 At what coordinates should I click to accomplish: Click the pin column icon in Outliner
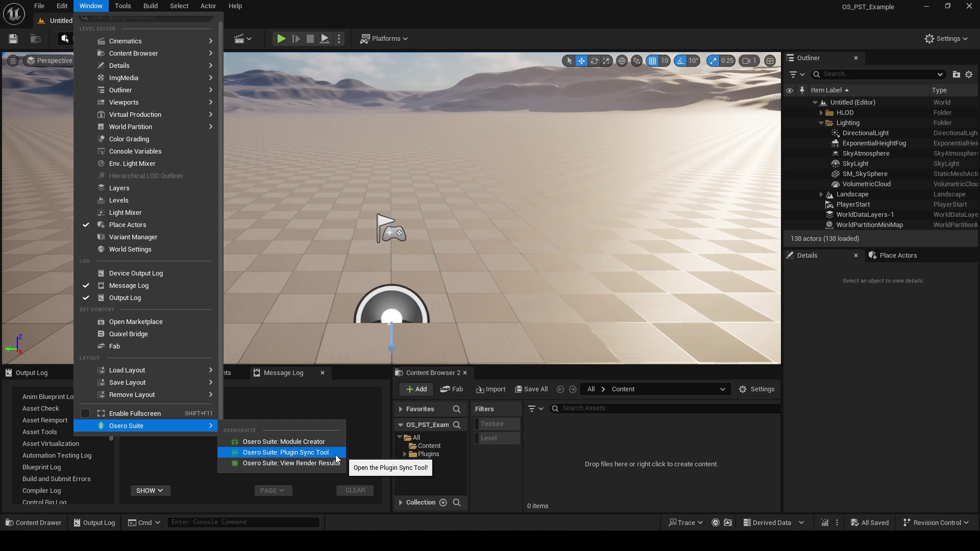(802, 90)
